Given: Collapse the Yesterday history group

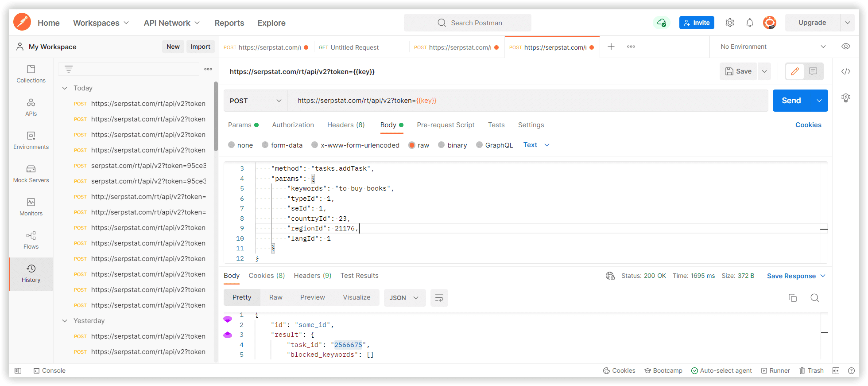Looking at the screenshot, I should (65, 321).
